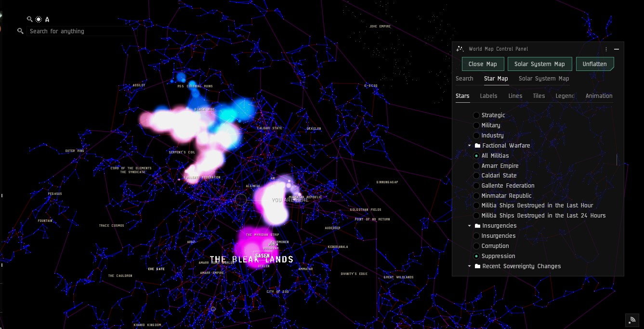Select the Caldari State radio option
The width and height of the screenshot is (644, 329).
coord(476,176)
